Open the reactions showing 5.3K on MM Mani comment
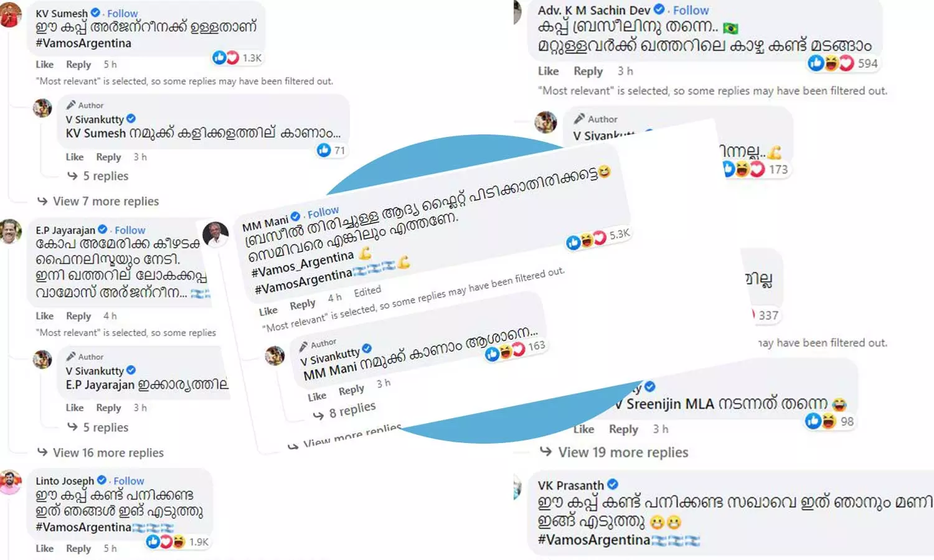This screenshot has height=560, width=934. point(586,240)
